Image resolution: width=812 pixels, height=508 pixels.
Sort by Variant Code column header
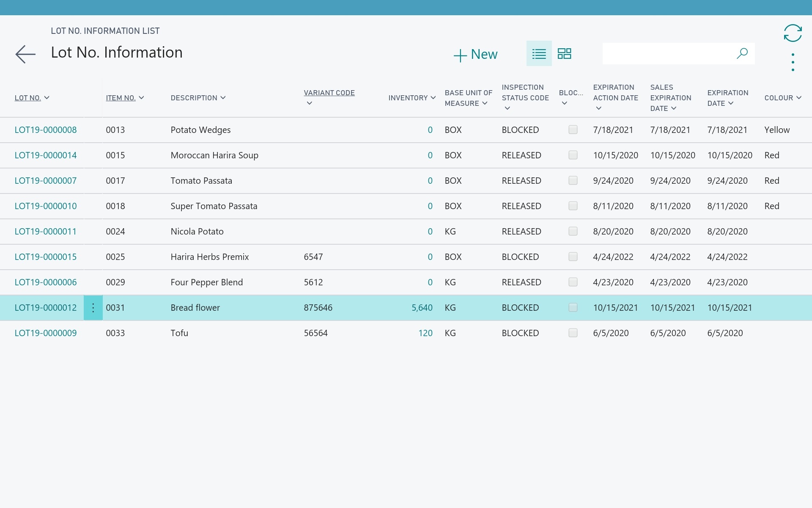[x=329, y=93]
